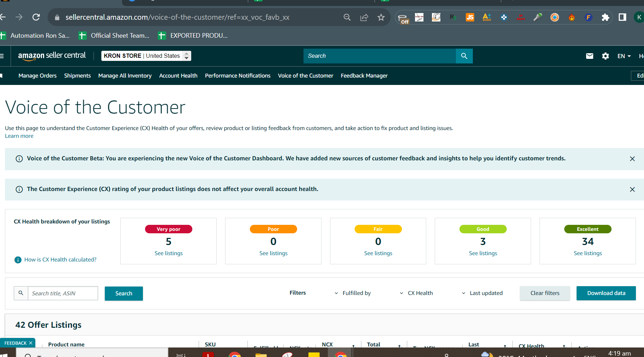Open the browser zoom magnifier icon
Viewport: 644px width, 357px height.
(347, 17)
